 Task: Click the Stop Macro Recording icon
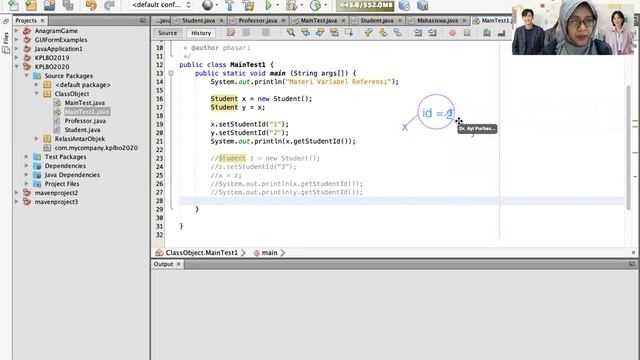click(x=467, y=33)
